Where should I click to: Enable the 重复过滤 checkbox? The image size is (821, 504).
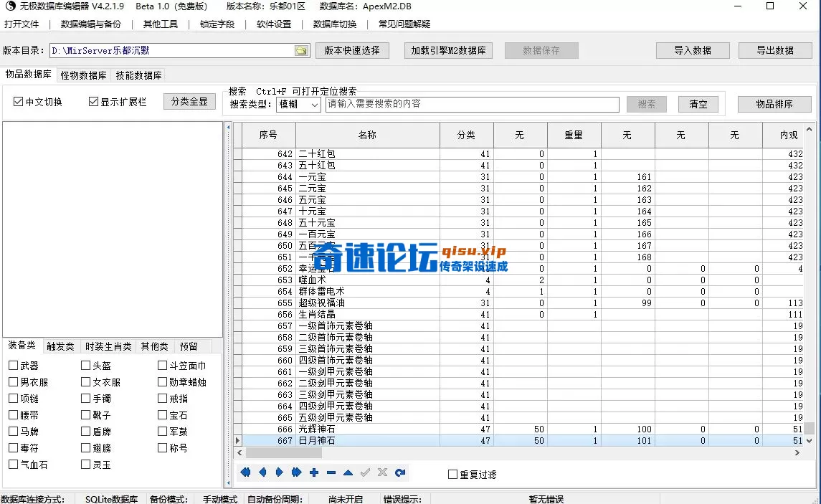pyautogui.click(x=452, y=475)
